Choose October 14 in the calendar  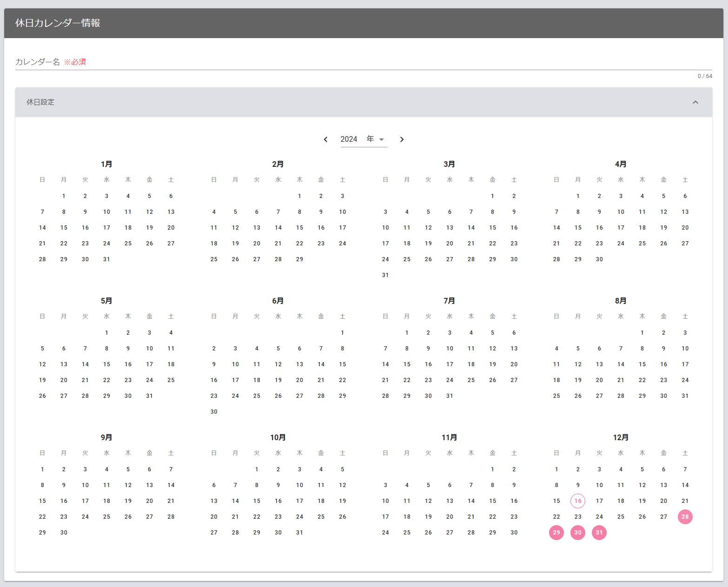(235, 501)
